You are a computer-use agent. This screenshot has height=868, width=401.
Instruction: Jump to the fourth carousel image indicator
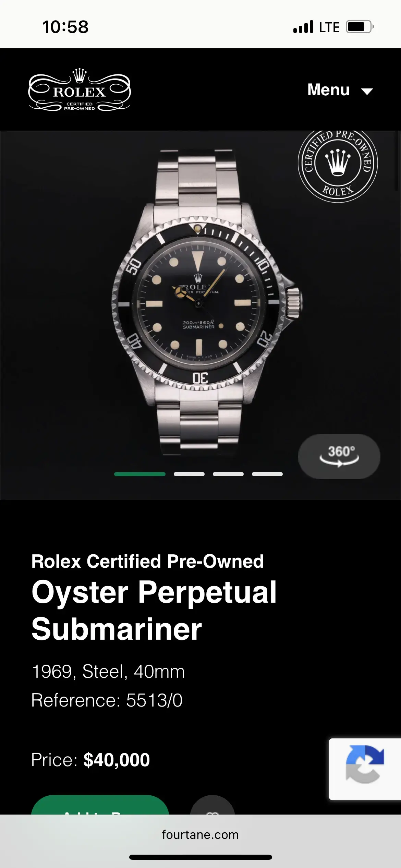[x=267, y=474]
